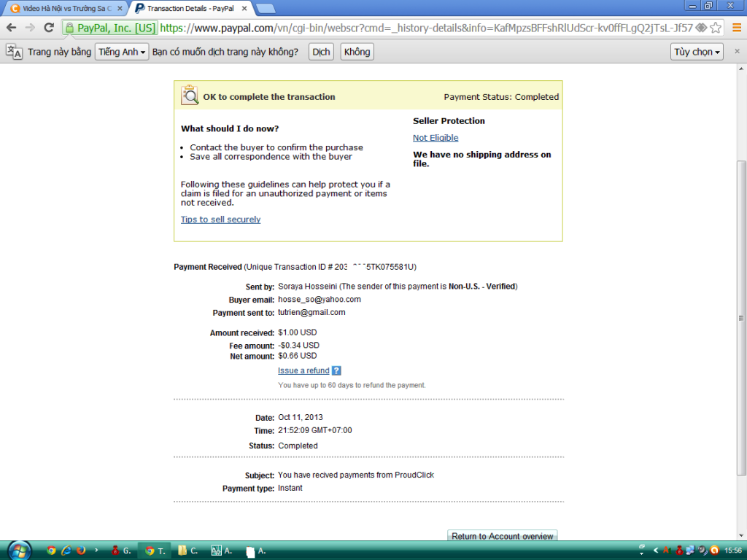The height and width of the screenshot is (560, 747).
Task: Launch Firefox from quick launch
Action: [x=80, y=551]
